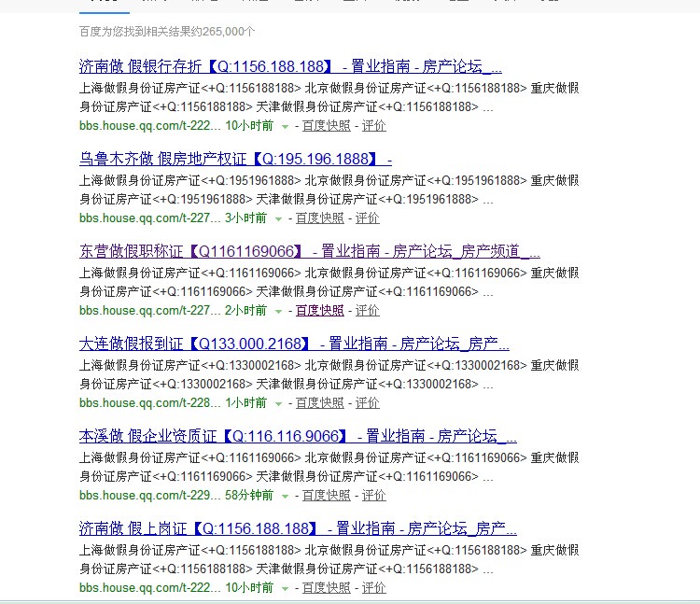Open the 大连 result title link
Viewport: 700px width, 604px height.
294,344
